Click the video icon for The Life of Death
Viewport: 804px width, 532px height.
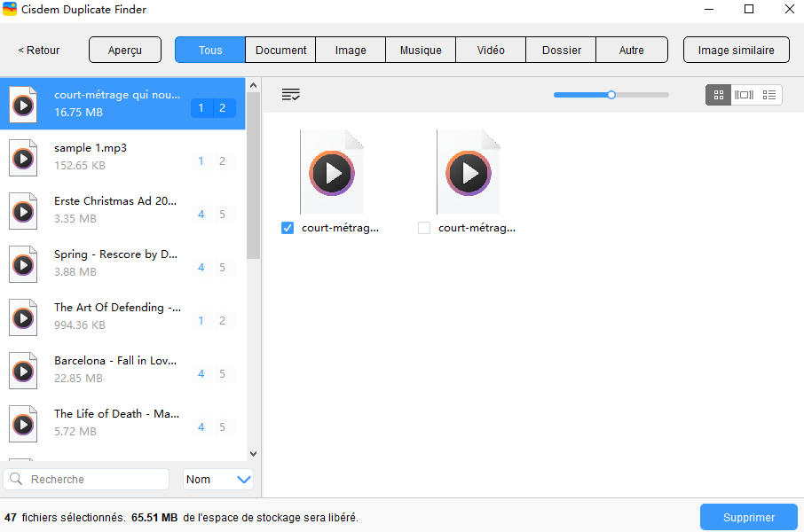click(23, 425)
